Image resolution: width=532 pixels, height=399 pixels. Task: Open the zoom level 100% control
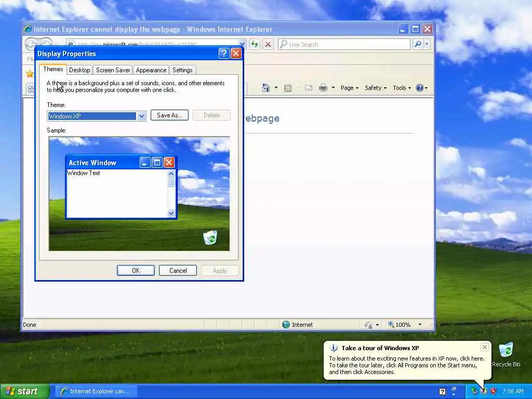(x=400, y=325)
